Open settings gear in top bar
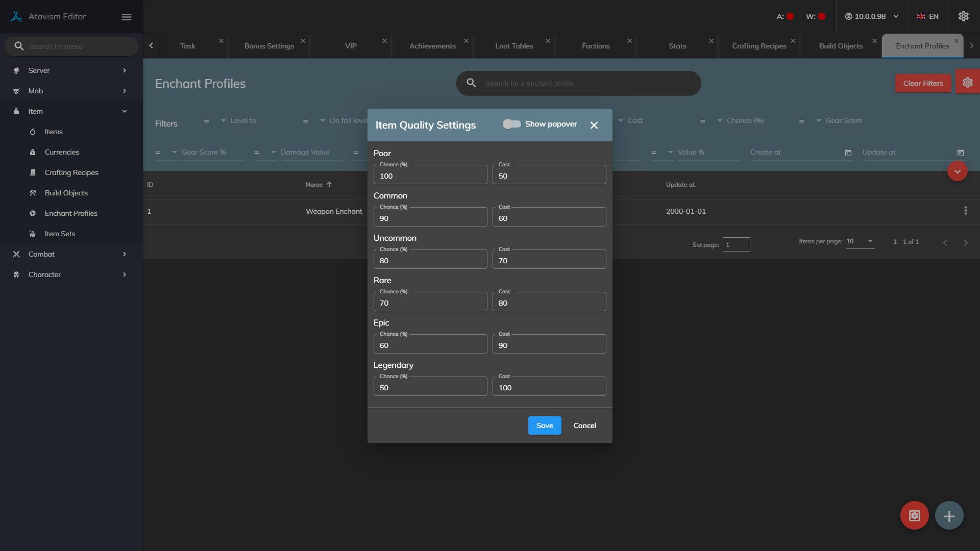This screenshot has width=980, height=551. (x=963, y=16)
